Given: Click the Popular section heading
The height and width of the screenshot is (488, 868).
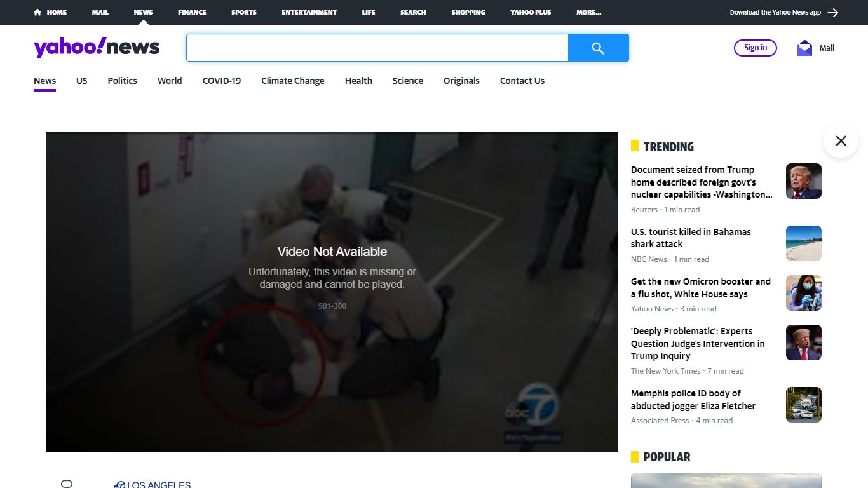Looking at the screenshot, I should pos(667,457).
